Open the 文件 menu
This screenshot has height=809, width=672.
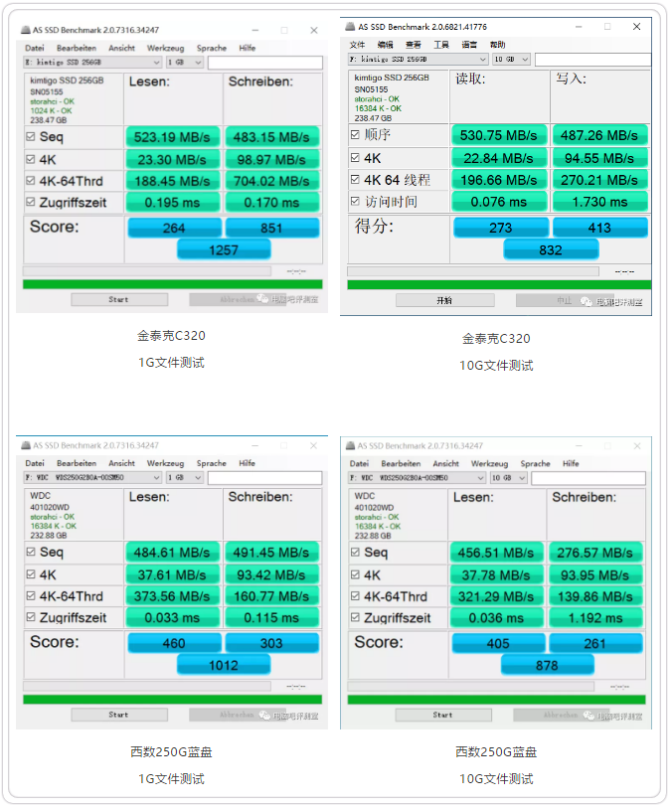tap(358, 45)
